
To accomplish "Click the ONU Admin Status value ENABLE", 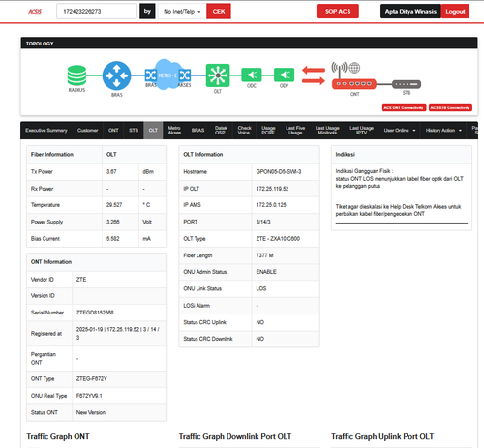I will [266, 272].
